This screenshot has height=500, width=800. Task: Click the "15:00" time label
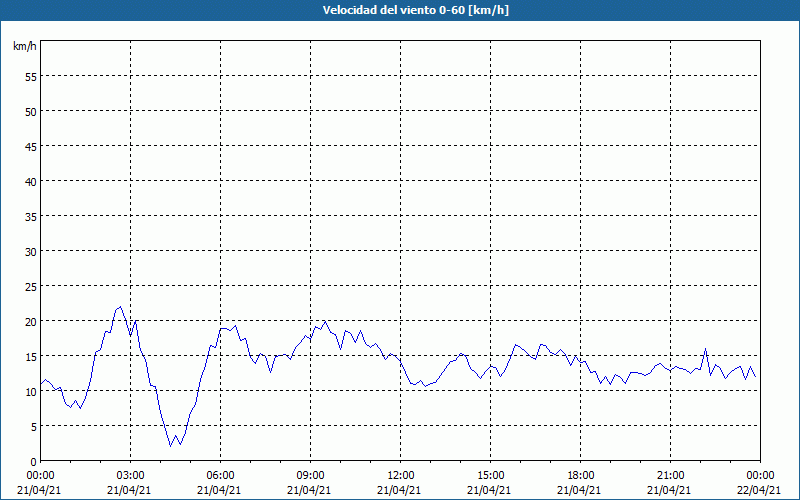[x=490, y=476]
